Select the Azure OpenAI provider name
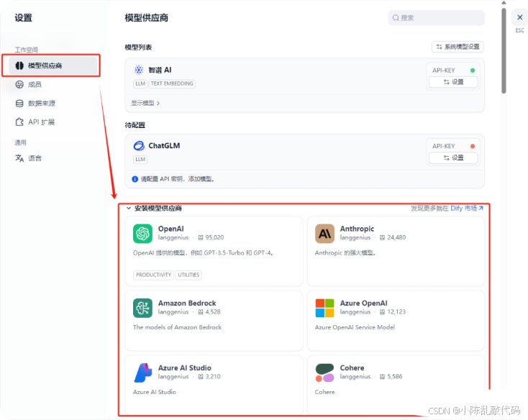The image size is (528, 420). pyautogui.click(x=364, y=303)
